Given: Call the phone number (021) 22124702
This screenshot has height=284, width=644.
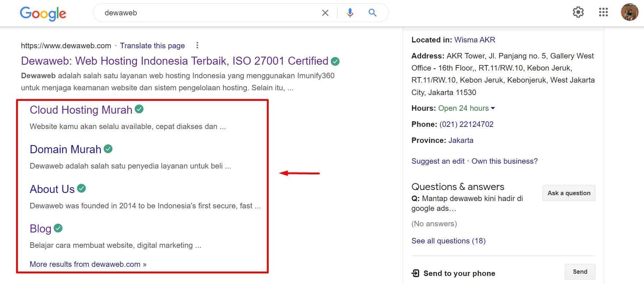Looking at the screenshot, I should click(466, 124).
